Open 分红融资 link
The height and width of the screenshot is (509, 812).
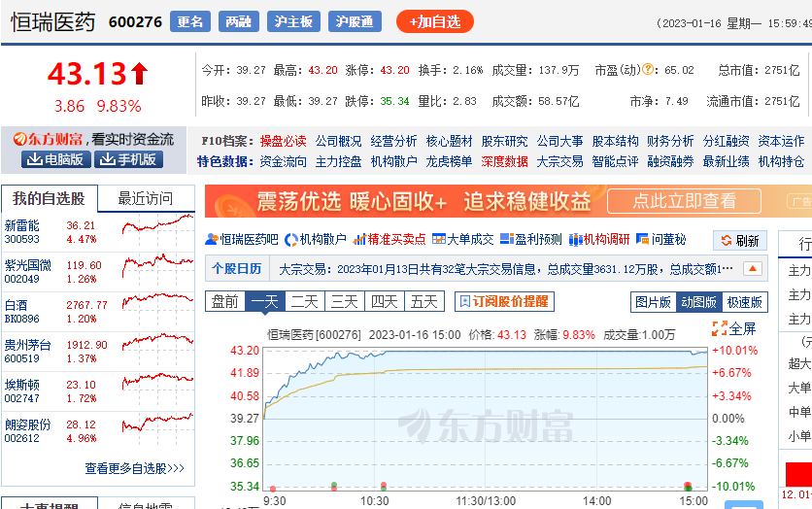coord(726,141)
